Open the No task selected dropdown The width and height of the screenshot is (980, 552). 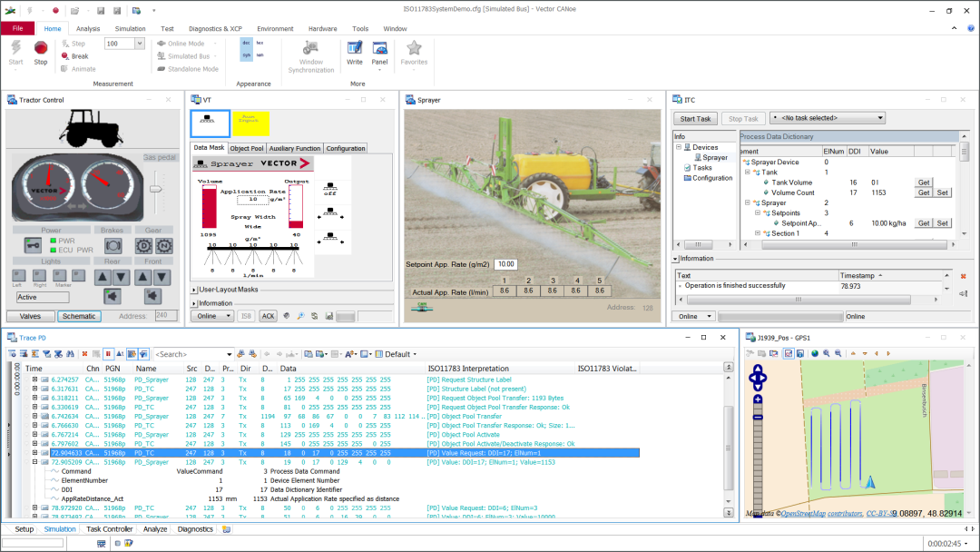(x=828, y=117)
